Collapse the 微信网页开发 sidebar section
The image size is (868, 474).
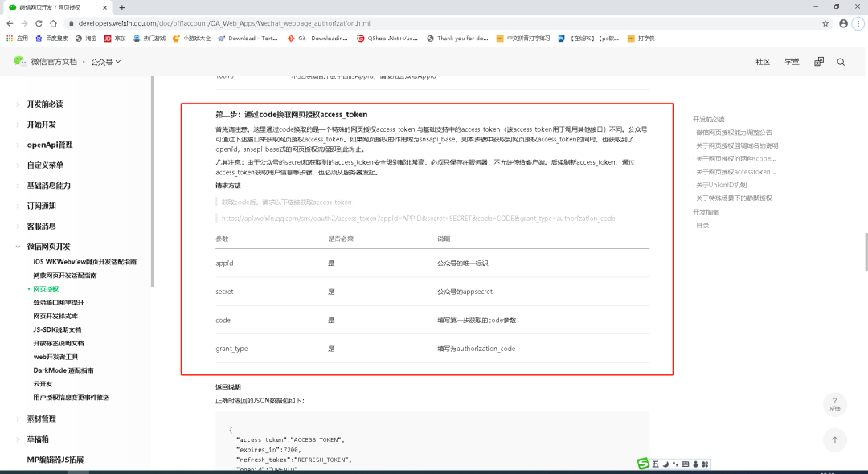[48, 247]
